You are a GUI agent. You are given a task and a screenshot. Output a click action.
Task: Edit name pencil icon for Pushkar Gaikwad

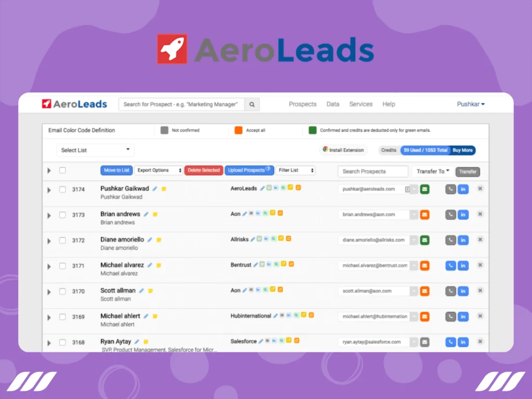click(x=155, y=189)
